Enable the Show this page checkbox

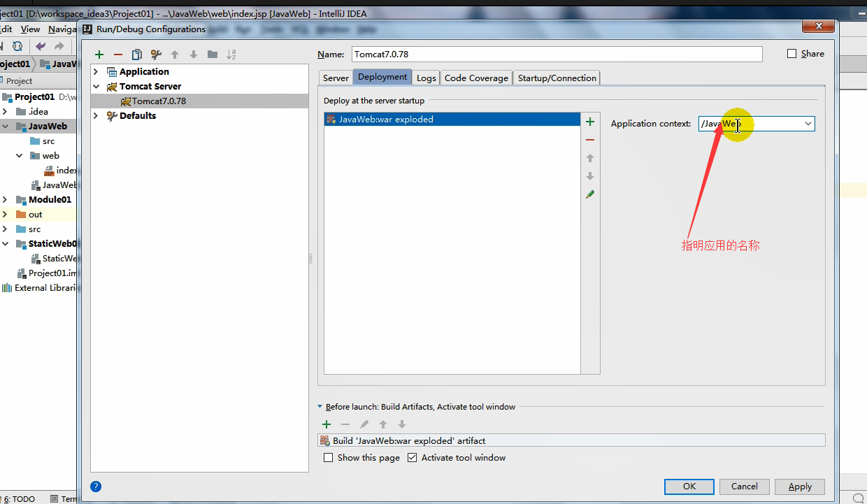[x=329, y=458]
